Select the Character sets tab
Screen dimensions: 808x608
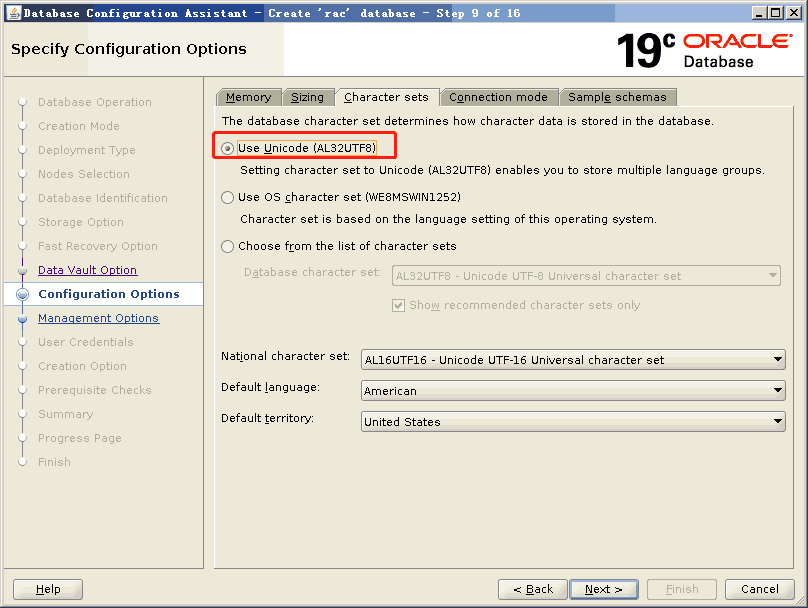(386, 97)
